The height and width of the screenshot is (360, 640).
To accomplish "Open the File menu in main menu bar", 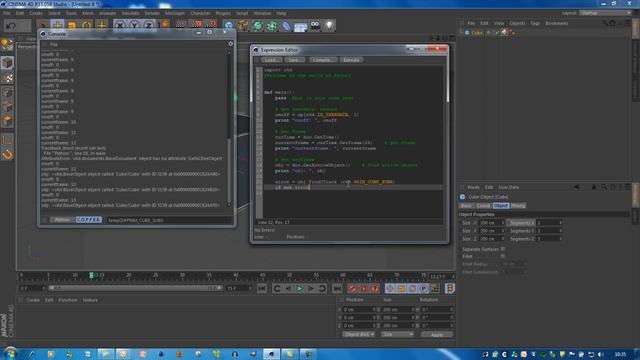I will click(x=7, y=13).
